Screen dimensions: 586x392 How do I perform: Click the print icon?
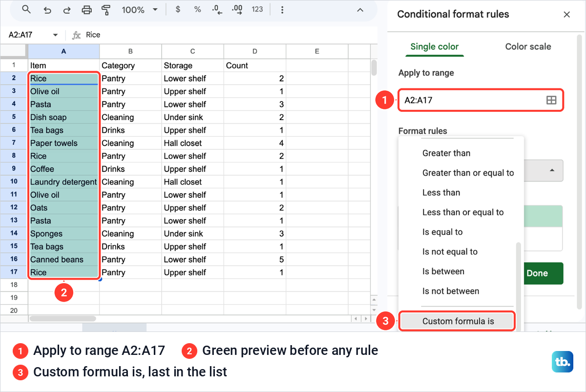tap(86, 10)
